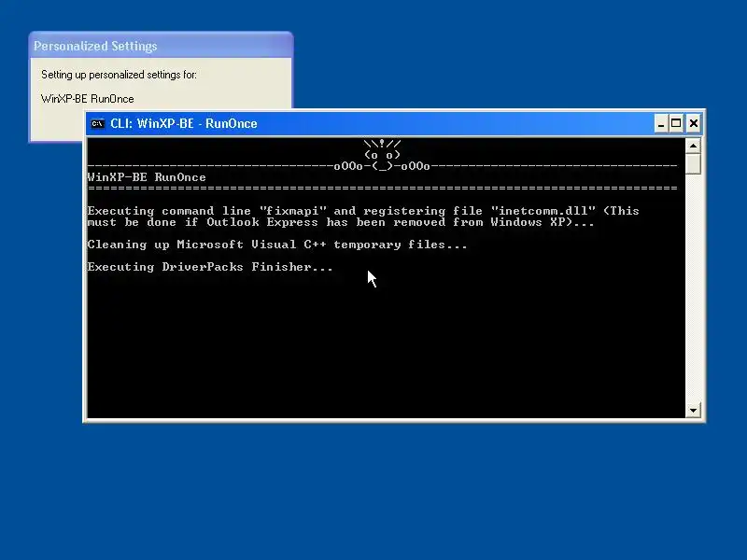
Task: Click the console scrollbar down arrow
Action: pyautogui.click(x=693, y=410)
